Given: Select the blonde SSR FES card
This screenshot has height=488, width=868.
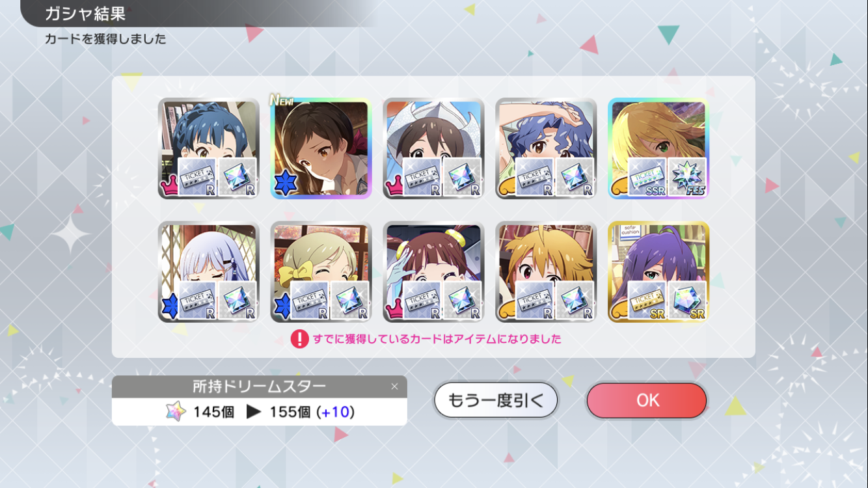Looking at the screenshot, I should pos(658,148).
